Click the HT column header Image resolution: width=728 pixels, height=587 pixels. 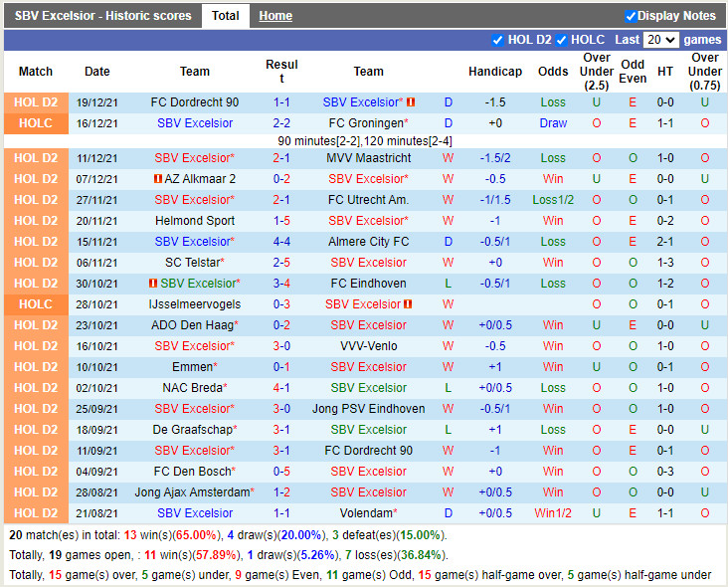[665, 72]
